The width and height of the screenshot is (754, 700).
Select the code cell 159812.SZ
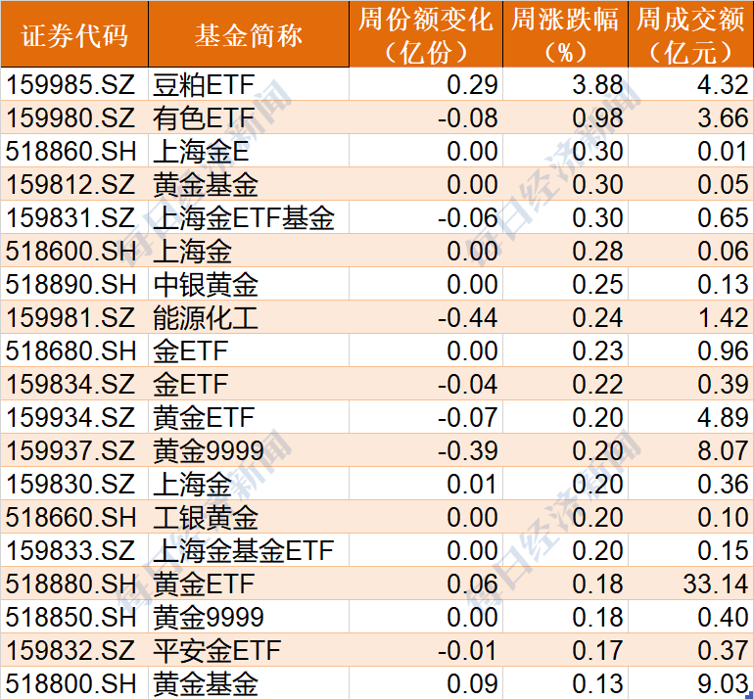pyautogui.click(x=74, y=184)
